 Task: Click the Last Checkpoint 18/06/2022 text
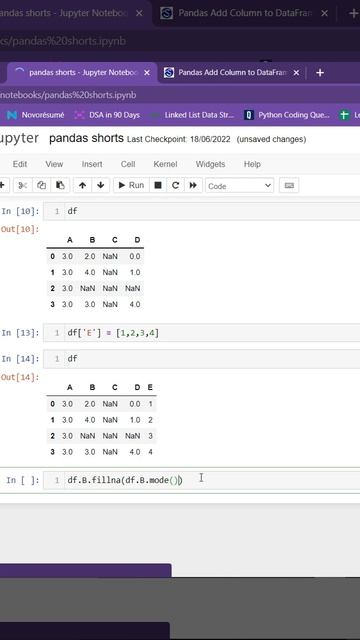(x=179, y=139)
